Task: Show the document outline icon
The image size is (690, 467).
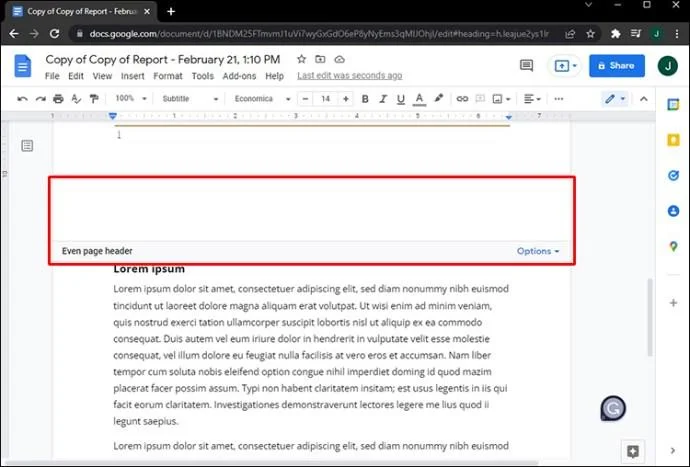Action: (27, 146)
